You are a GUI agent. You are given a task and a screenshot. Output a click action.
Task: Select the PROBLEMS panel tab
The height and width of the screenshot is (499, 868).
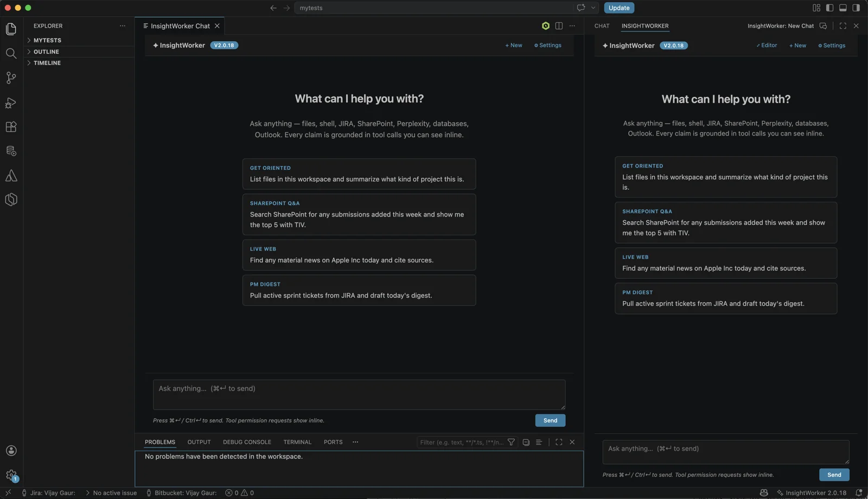click(160, 442)
